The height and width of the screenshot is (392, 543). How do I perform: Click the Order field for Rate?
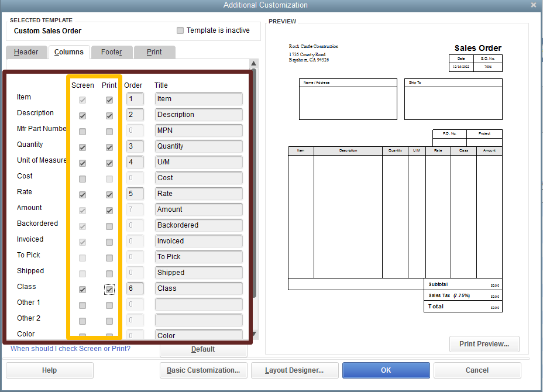[135, 194]
